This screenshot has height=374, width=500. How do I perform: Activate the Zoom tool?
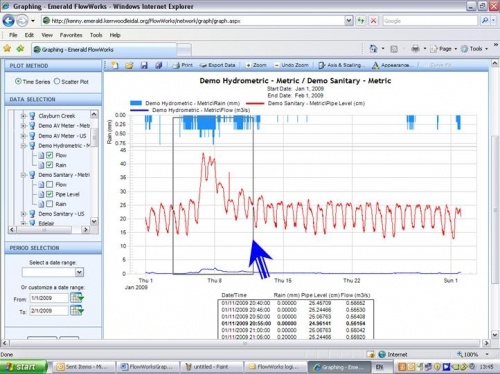pyautogui.click(x=256, y=65)
